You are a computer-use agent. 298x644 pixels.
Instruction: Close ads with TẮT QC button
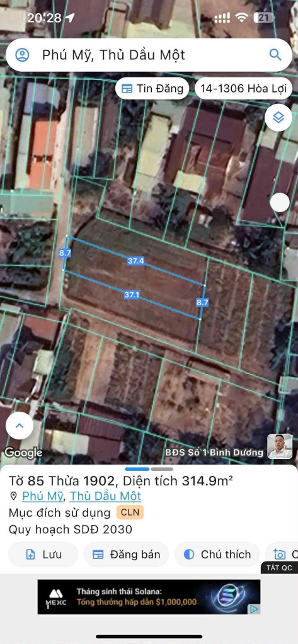[x=279, y=568]
